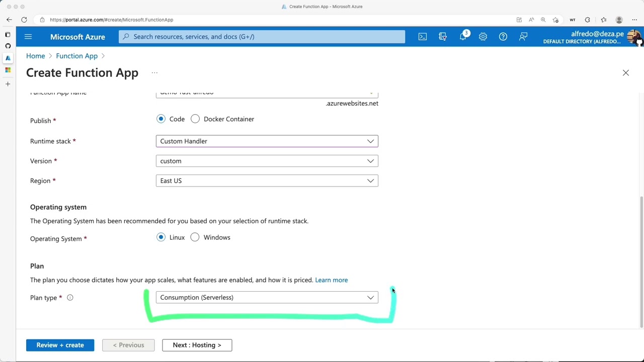Open Azure portal settings gear
The height and width of the screenshot is (362, 644).
pyautogui.click(x=483, y=37)
